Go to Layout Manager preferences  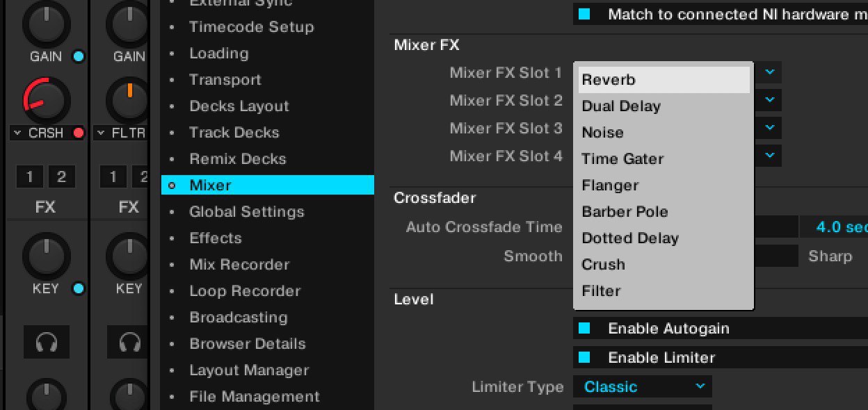click(249, 370)
